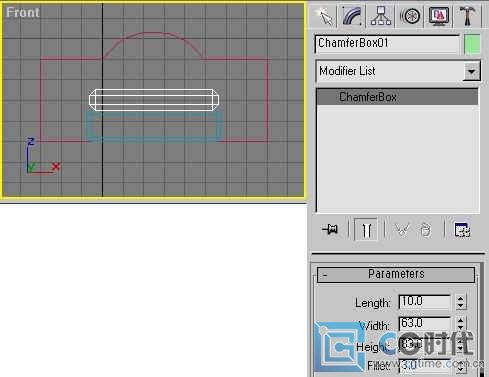
Task: Open Configure Modifier Sets icon
Action: pyautogui.click(x=462, y=230)
